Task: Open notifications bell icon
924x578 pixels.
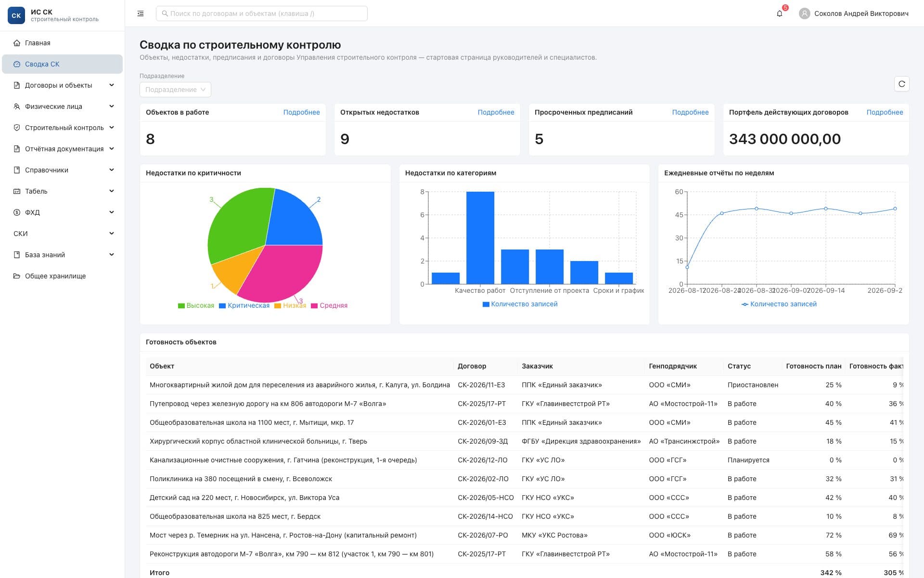Action: coord(780,13)
